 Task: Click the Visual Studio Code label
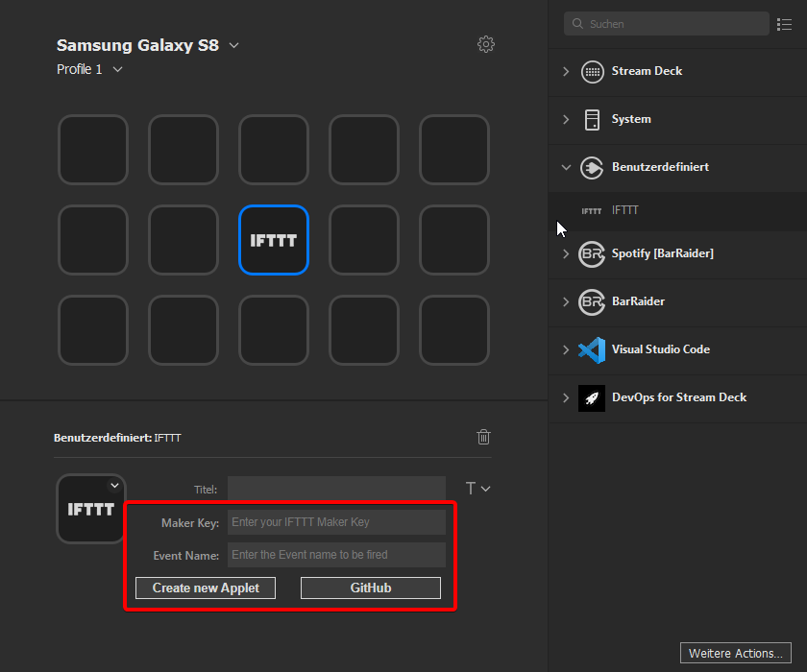(x=661, y=349)
